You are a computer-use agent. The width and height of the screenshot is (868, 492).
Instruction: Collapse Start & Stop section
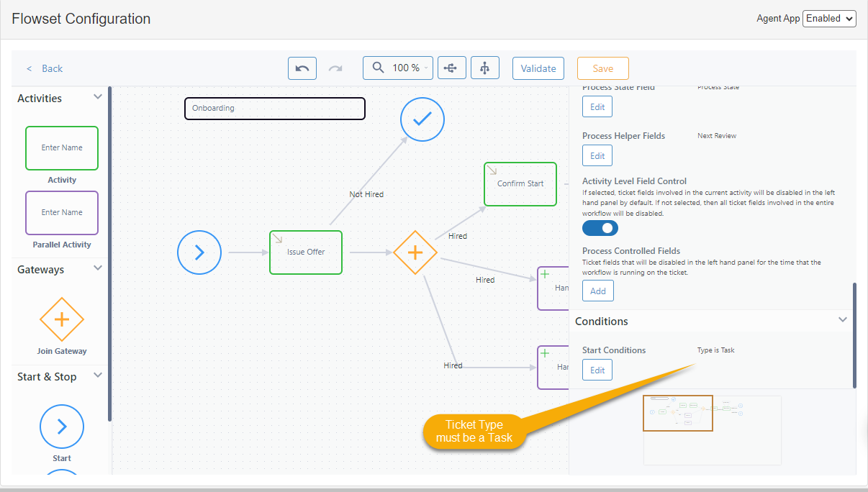(98, 375)
